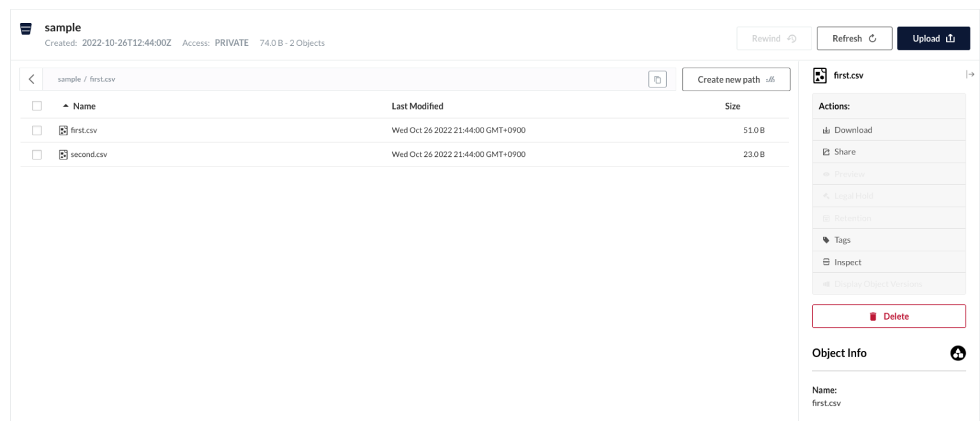
Task: Check the checkbox next to first.csv
Action: 35,129
